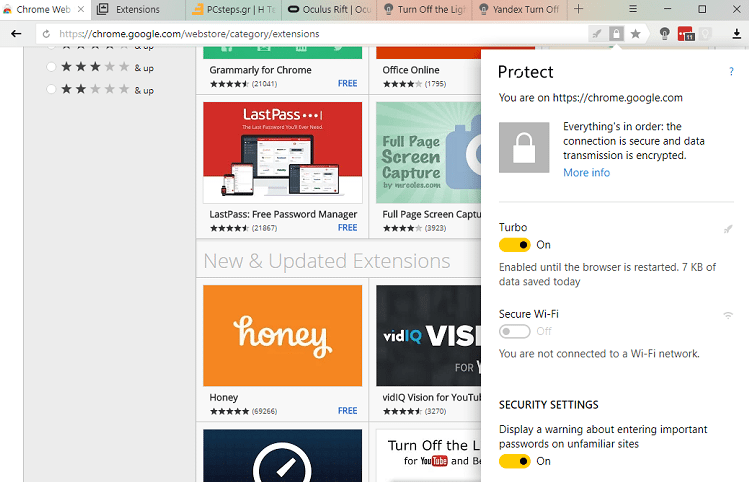The image size is (749, 482).
Task: Click FREE under the Honey extension
Action: click(347, 411)
